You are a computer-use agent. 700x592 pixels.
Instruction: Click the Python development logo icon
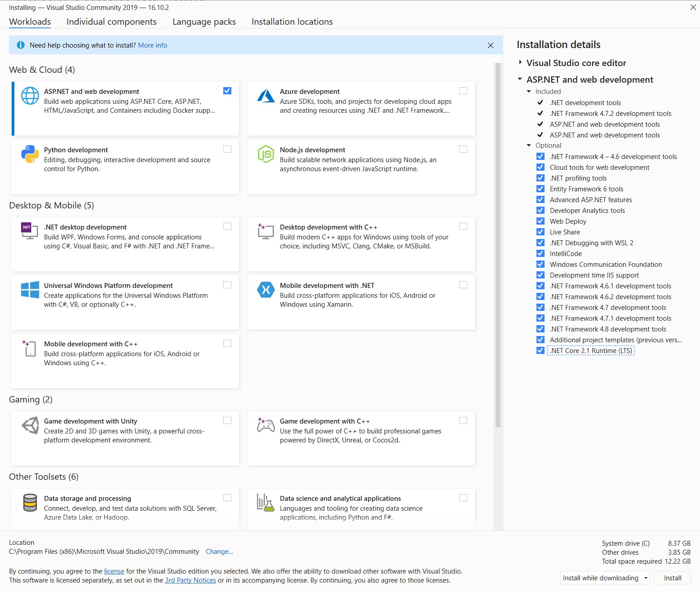[30, 154]
